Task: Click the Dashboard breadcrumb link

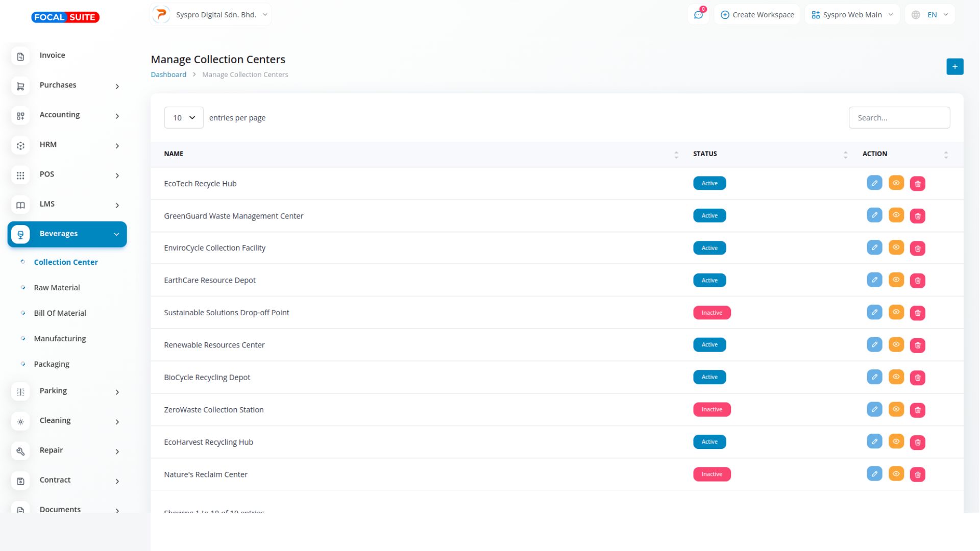Action: tap(168, 74)
